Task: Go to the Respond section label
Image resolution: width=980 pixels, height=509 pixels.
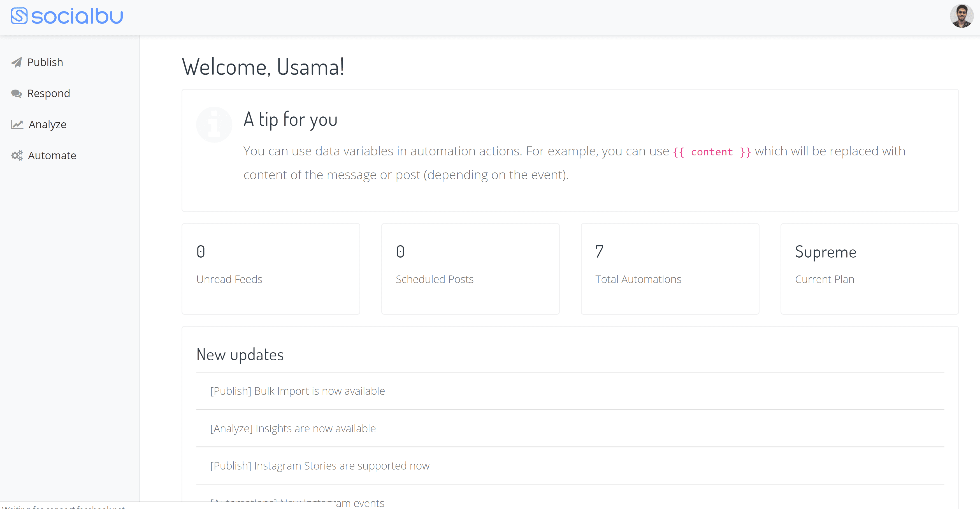Action: 49,94
